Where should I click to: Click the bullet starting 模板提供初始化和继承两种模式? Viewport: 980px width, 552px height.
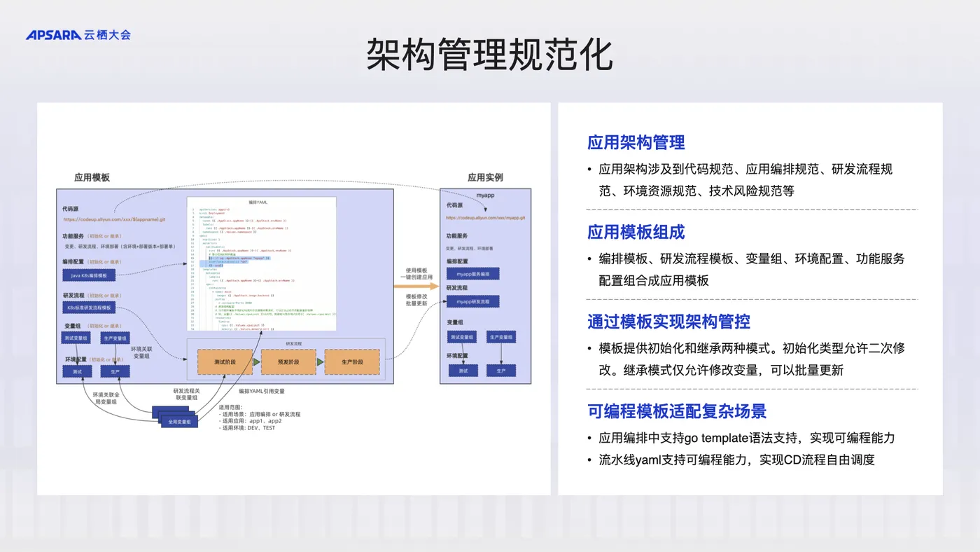tap(746, 359)
